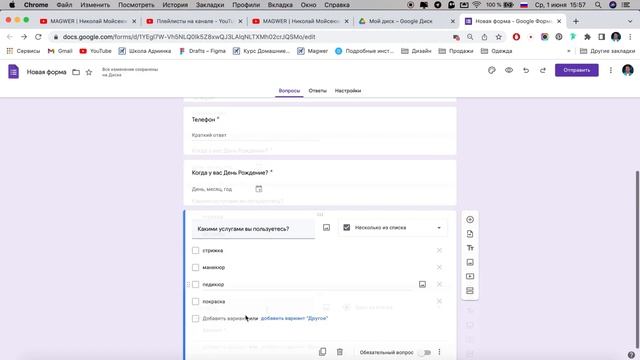Open the Google account avatar
This screenshot has height=360, width=640.
tap(627, 70)
